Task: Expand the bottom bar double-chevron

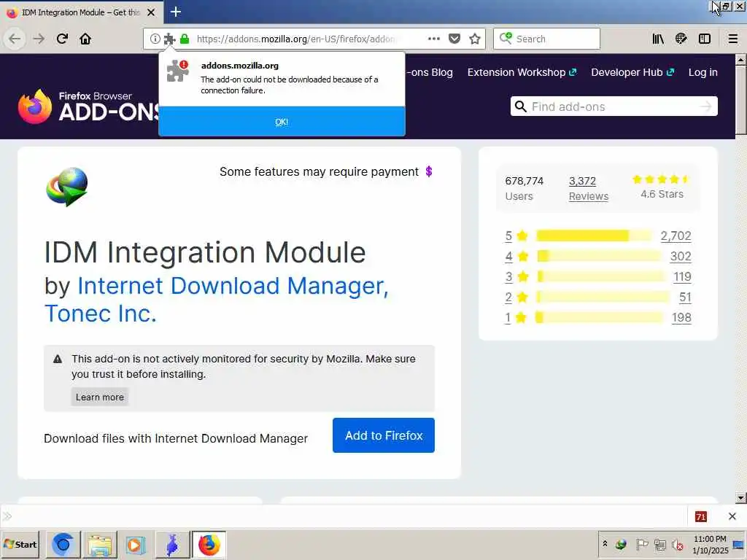Action: pyautogui.click(x=7, y=516)
